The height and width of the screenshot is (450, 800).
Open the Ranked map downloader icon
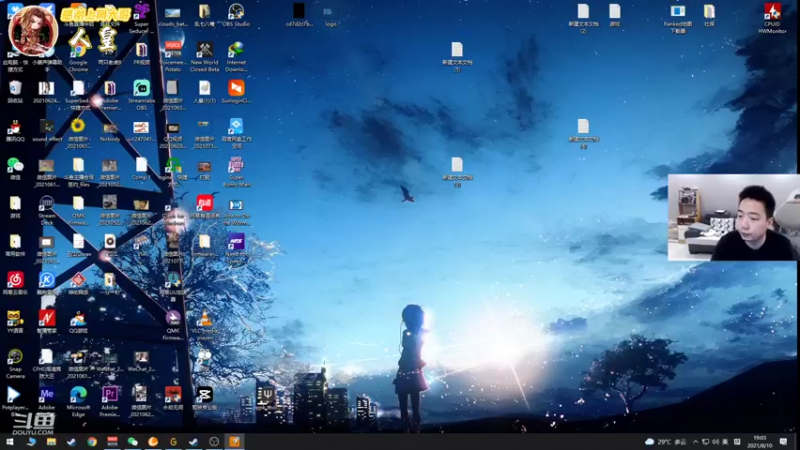tap(678, 18)
